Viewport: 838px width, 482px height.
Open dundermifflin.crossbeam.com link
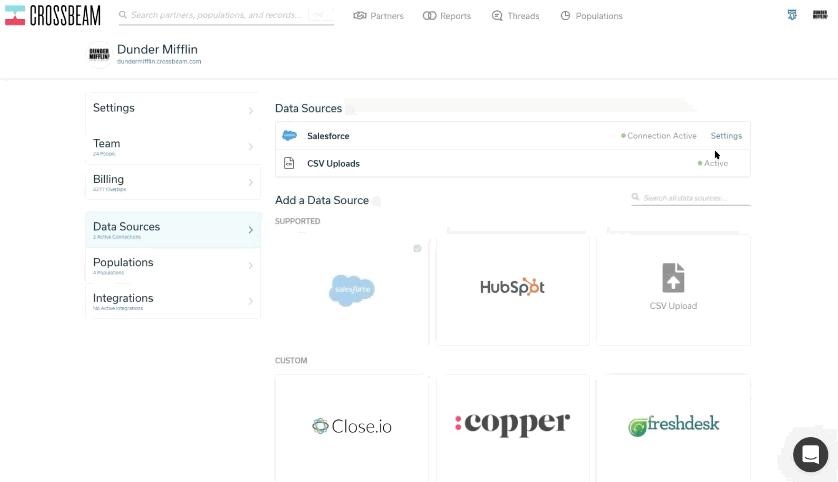click(159, 61)
